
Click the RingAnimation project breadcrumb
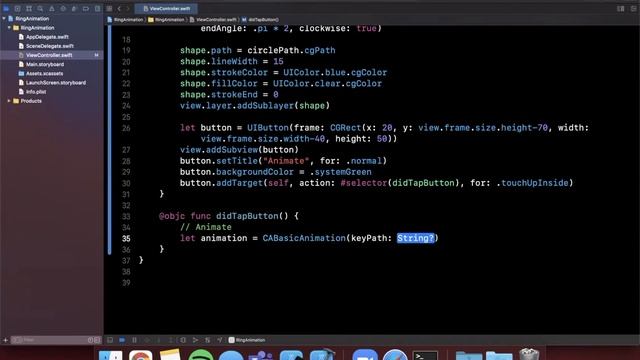(x=125, y=20)
